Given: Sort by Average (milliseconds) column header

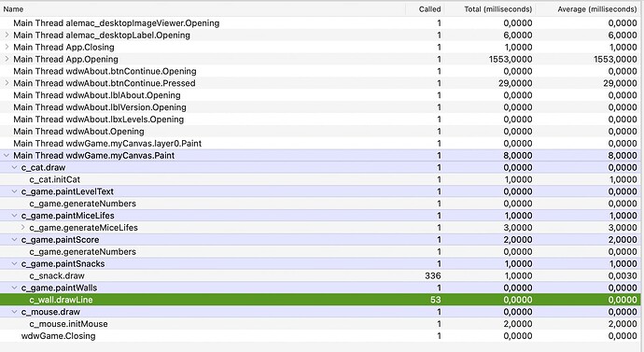Looking at the screenshot, I should [588, 9].
